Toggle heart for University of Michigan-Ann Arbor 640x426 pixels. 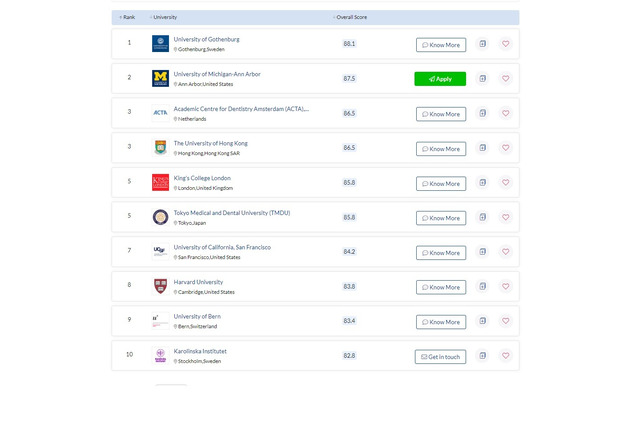[505, 78]
